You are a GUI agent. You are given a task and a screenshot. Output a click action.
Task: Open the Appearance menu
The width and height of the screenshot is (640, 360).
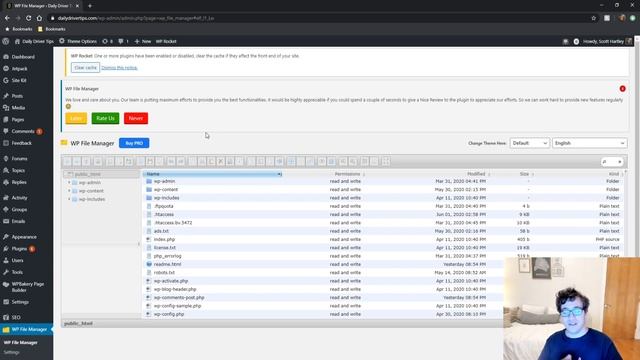pyautogui.click(x=24, y=237)
